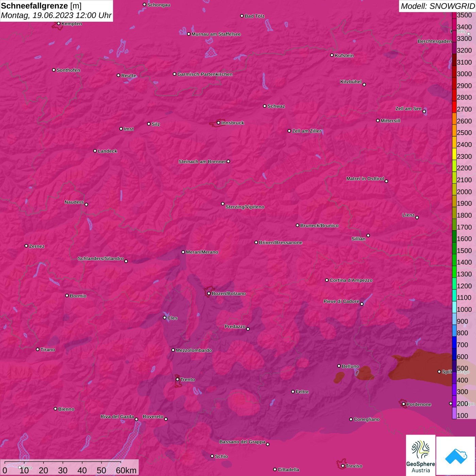Screen dimensions: 476x476
Task: Click the Trento city marker
Action: click(x=177, y=379)
